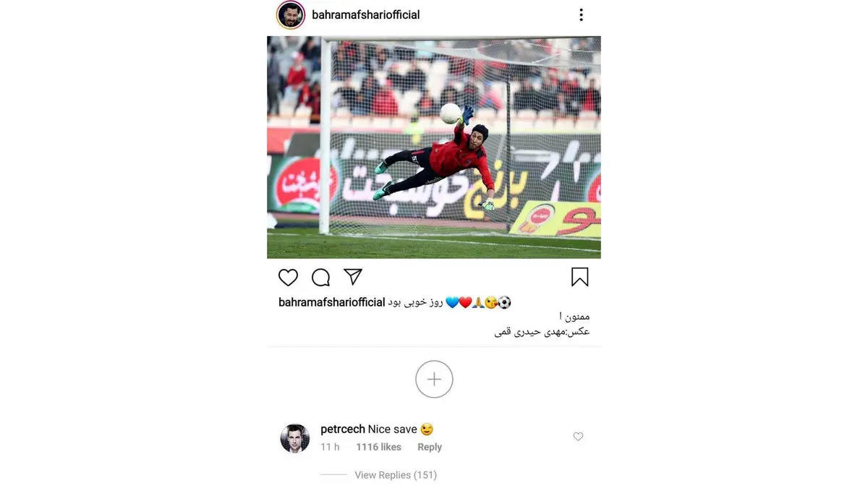Open the comment bubble icon
868x488 pixels.
[320, 278]
